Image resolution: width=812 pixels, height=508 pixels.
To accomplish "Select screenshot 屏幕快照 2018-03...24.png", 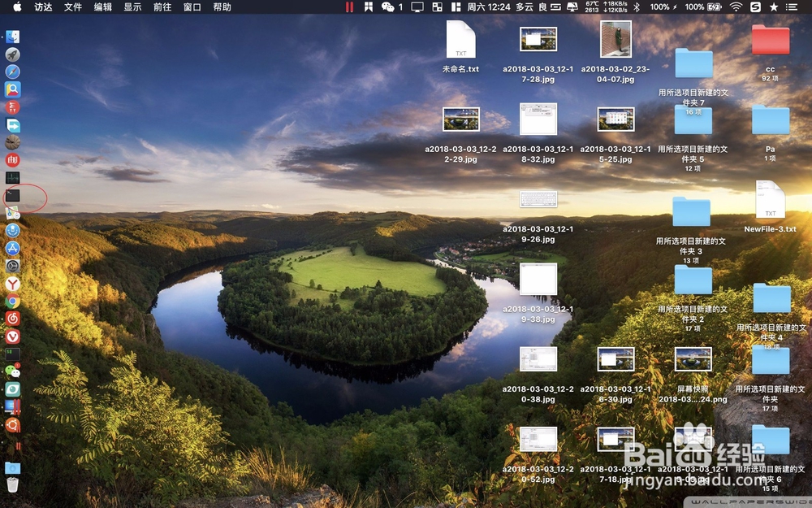I will [x=693, y=359].
